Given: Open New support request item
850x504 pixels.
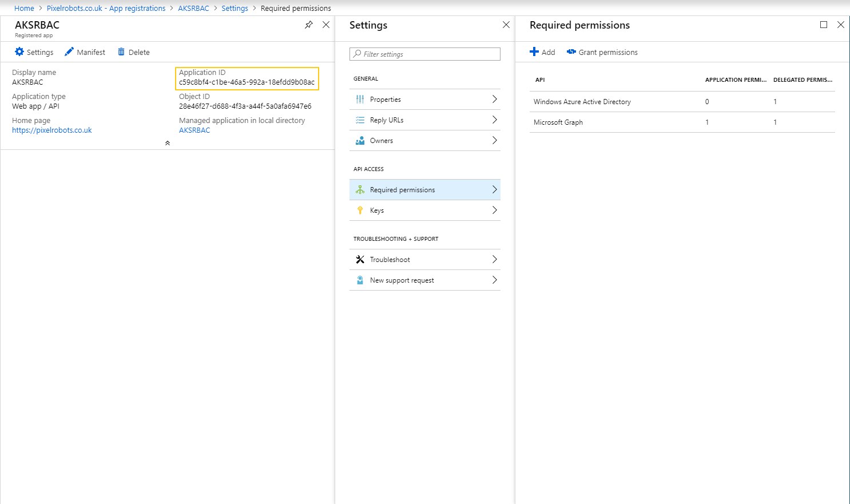Looking at the screenshot, I should (x=402, y=280).
